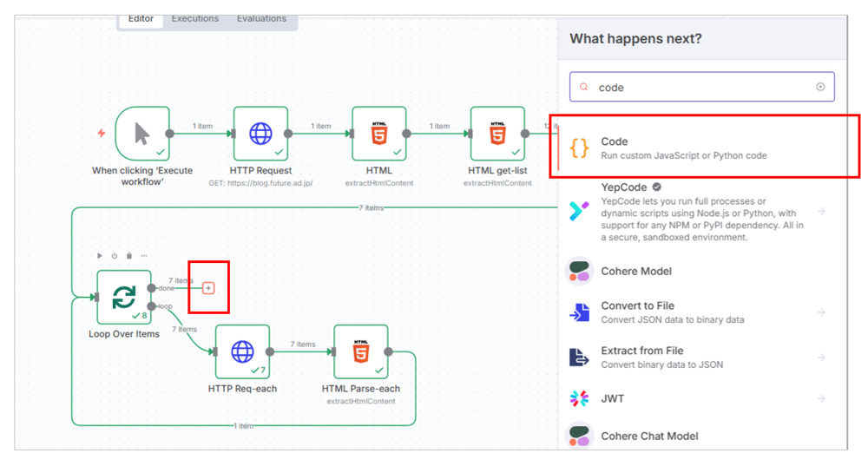This screenshot has width=868, height=466.
Task: Deactivate Loop Over Items node via power icon
Action: tap(115, 256)
